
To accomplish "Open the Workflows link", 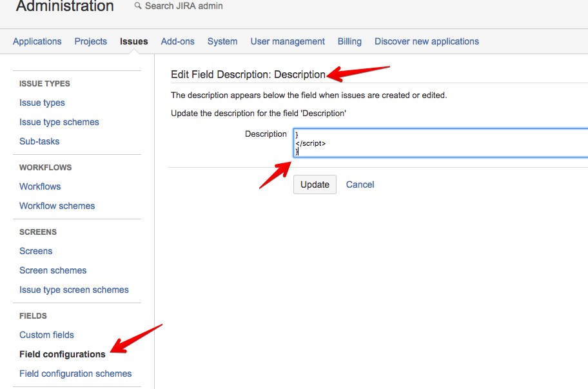I will coord(40,186).
